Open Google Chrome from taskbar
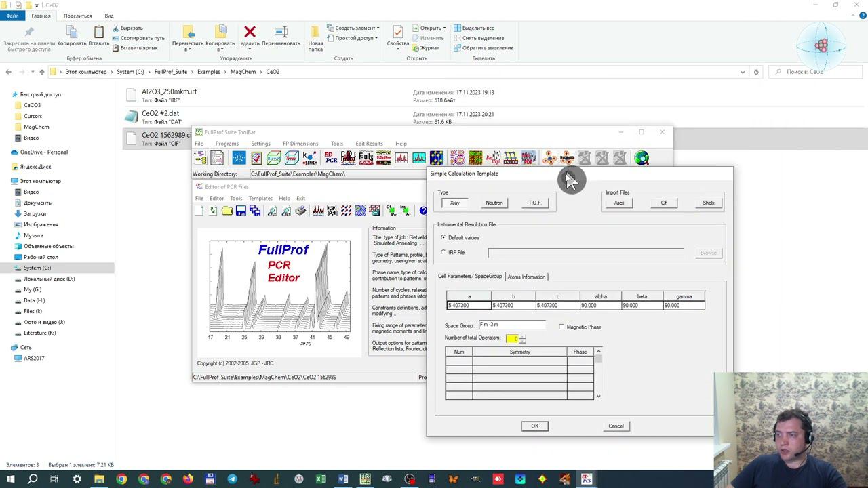Screen dimensions: 868x488 pyautogui.click(x=121, y=479)
